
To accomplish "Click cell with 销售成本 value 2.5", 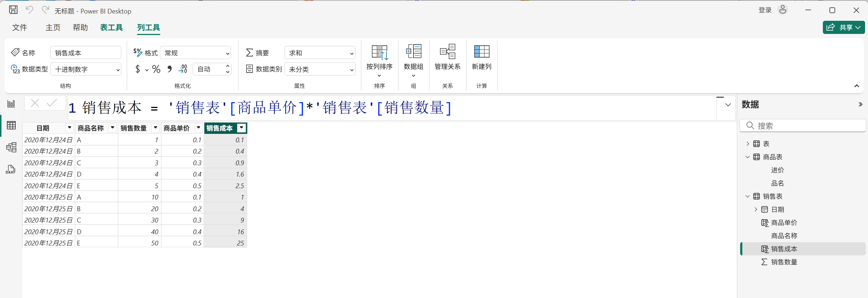I will point(225,186).
